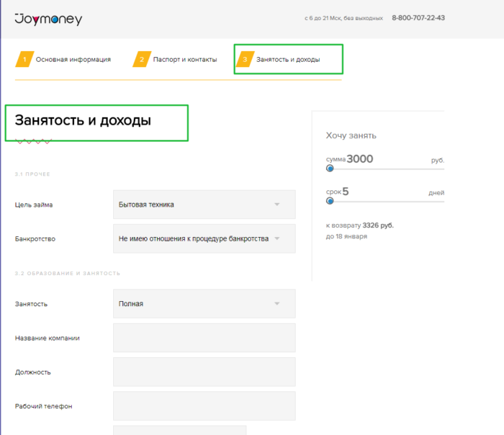Click the Joymoney logo
Viewport: 504px width, 435px height.
48,19
